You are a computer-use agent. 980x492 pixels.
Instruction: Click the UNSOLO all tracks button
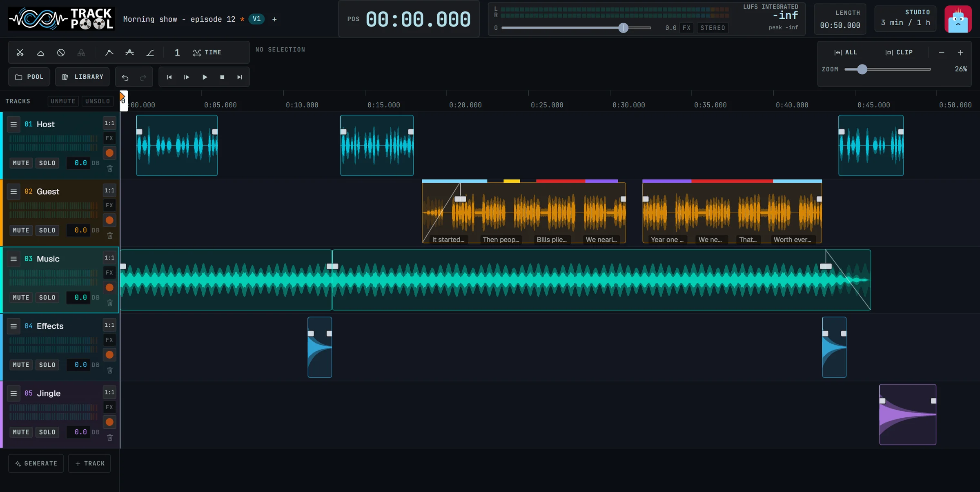[x=98, y=101]
